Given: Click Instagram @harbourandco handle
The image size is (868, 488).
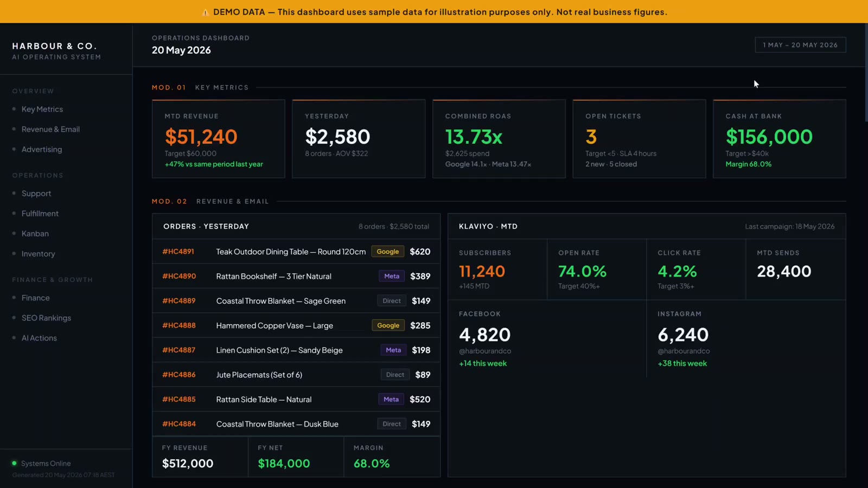Looking at the screenshot, I should (684, 351).
